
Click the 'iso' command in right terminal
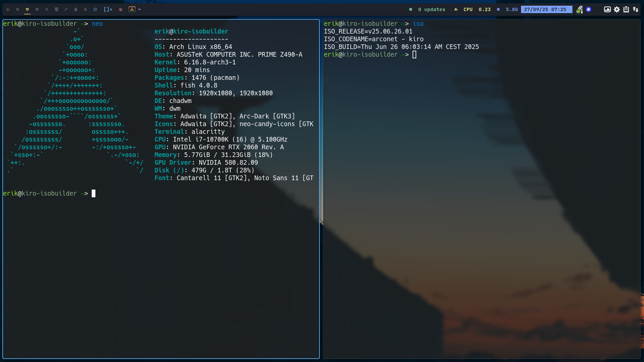pos(418,23)
